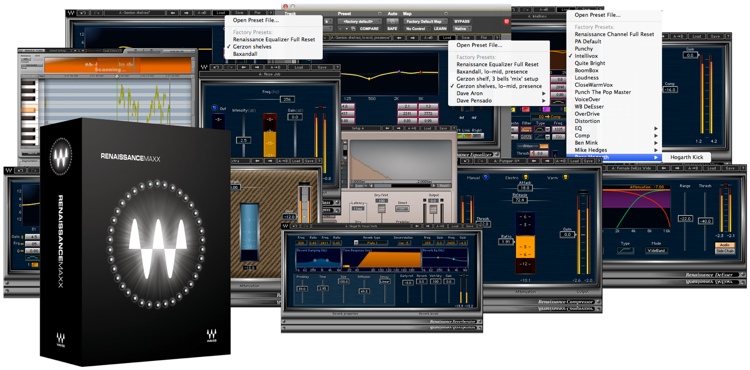Click the DeEsser clip indicator above output meters
Viewport: 750px width, 370px height.
click(725, 185)
